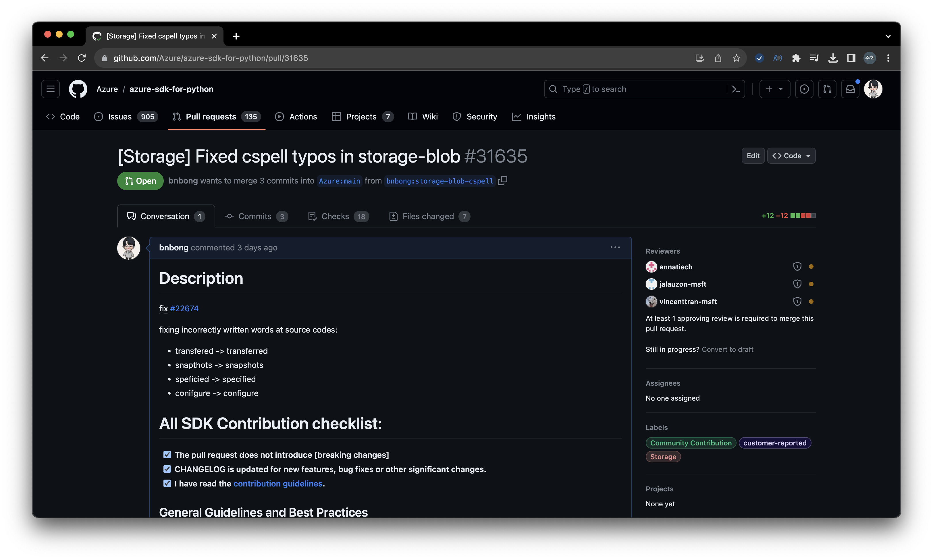Focus the Type / to search field
The image size is (933, 560).
[x=636, y=89]
